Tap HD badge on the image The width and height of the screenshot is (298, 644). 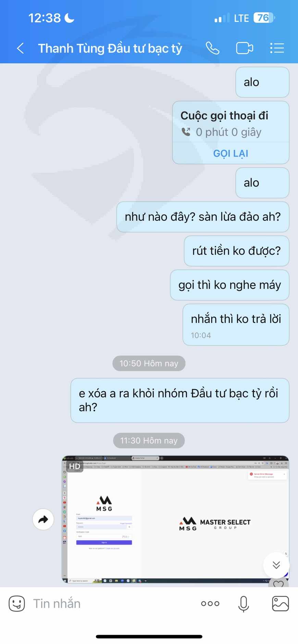74,466
